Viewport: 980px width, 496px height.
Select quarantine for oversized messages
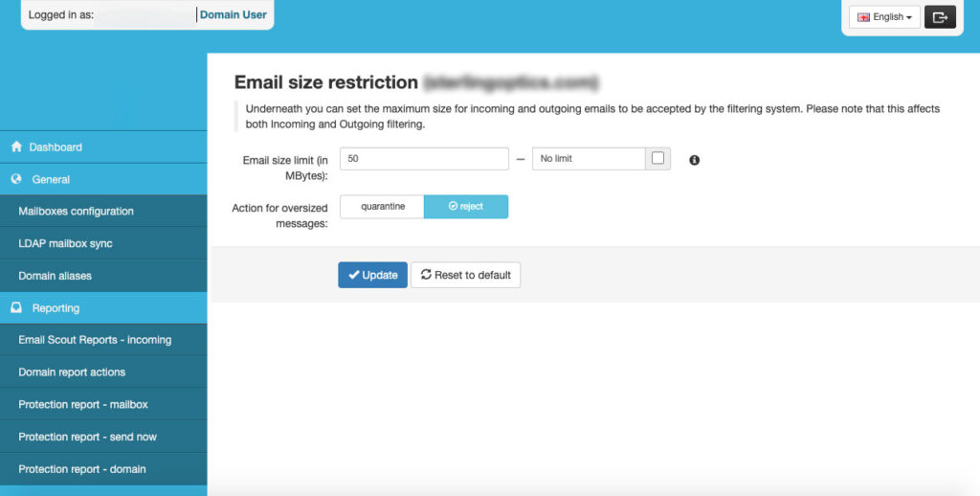[x=383, y=207]
